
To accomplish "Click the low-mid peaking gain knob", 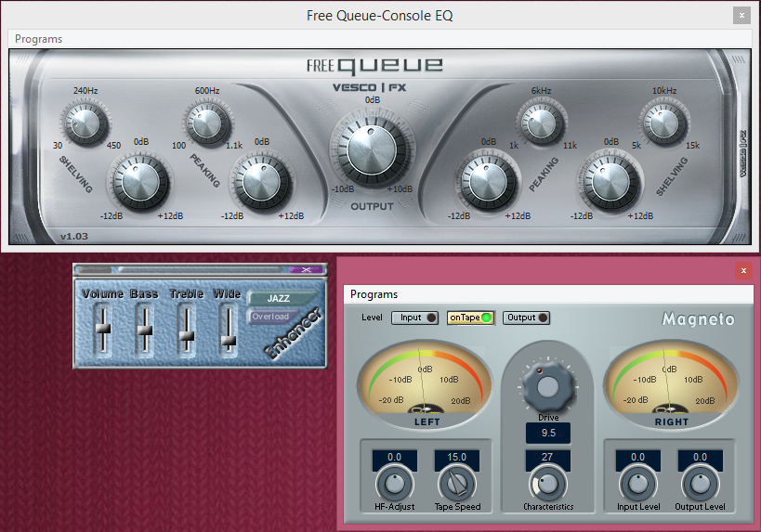I will pyautogui.click(x=261, y=181).
